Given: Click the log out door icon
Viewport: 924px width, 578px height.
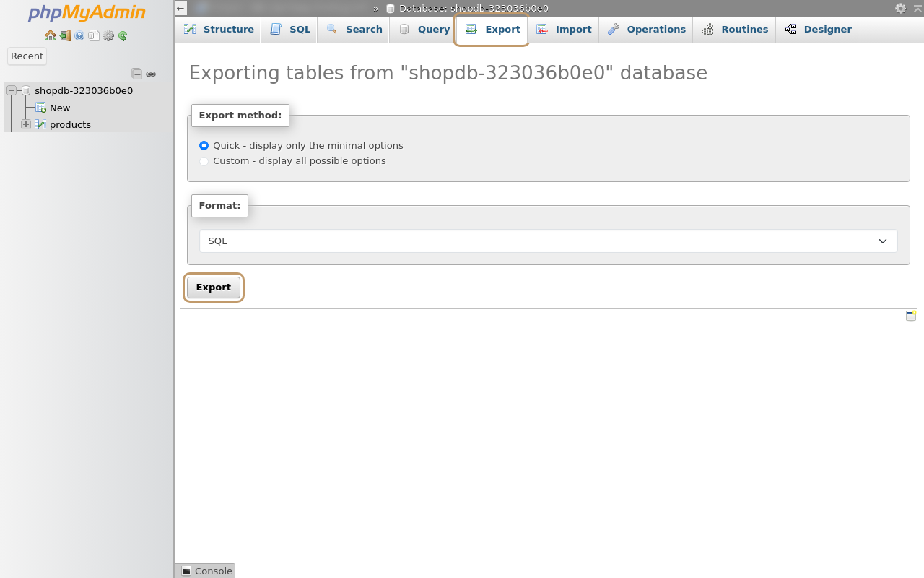Looking at the screenshot, I should pyautogui.click(x=65, y=35).
